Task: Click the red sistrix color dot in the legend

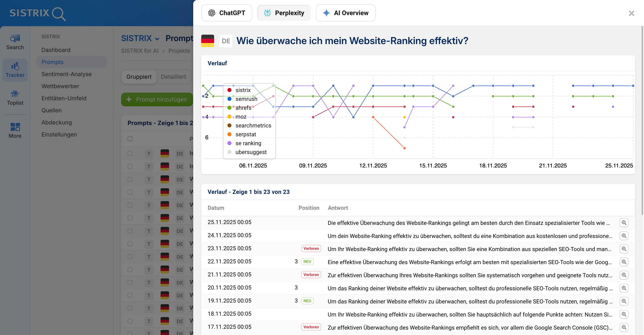Action: (229, 90)
